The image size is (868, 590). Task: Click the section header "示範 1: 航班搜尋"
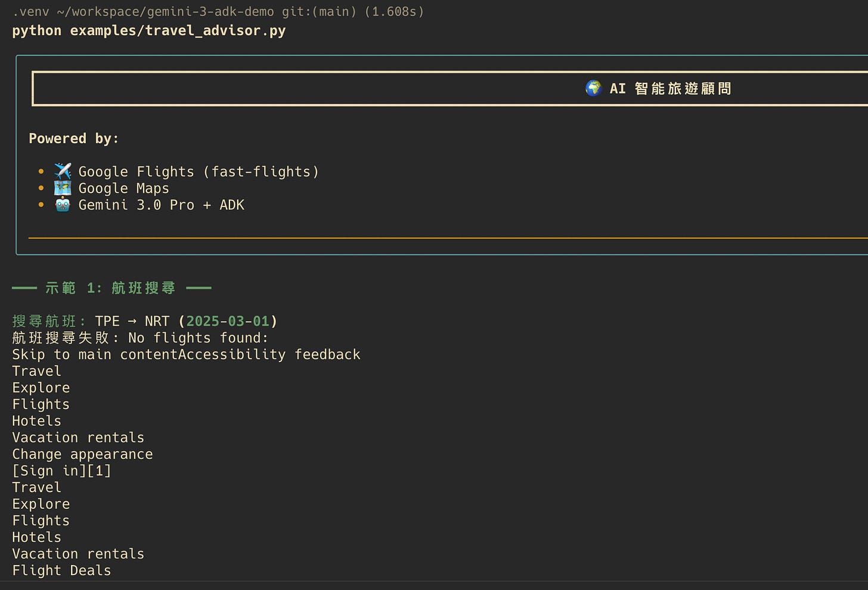pyautogui.click(x=110, y=288)
